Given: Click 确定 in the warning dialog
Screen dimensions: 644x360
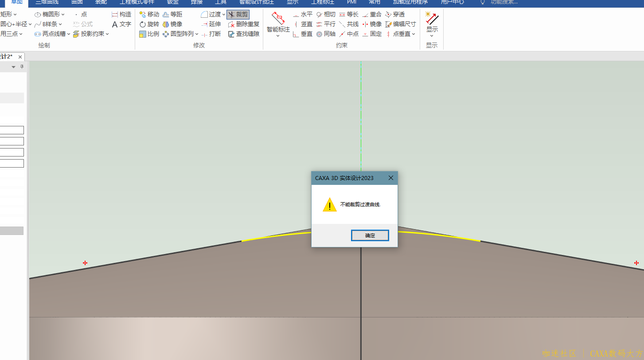Looking at the screenshot, I should (x=370, y=235).
